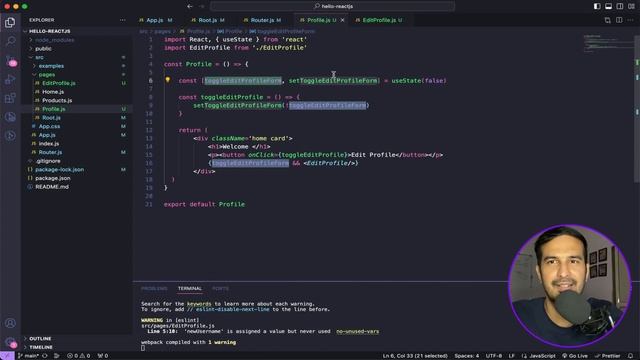This screenshot has height=360, width=640.
Task: Click the editor vertical scrollbar
Action: click(x=637, y=109)
